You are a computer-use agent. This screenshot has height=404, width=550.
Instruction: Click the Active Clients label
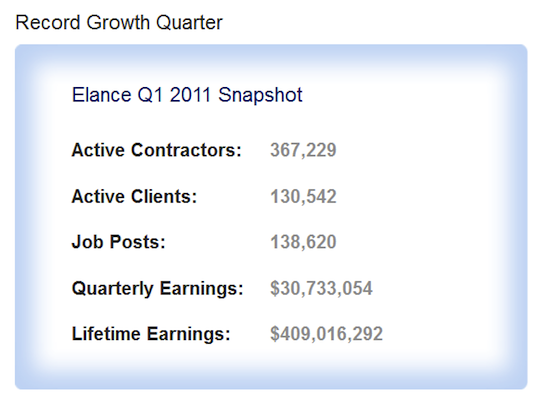tap(134, 196)
